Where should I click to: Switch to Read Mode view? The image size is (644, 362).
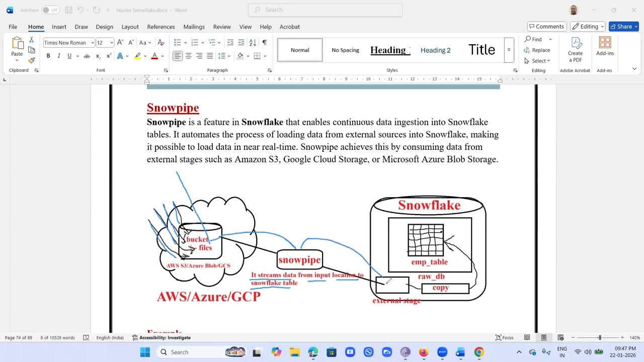point(527,338)
